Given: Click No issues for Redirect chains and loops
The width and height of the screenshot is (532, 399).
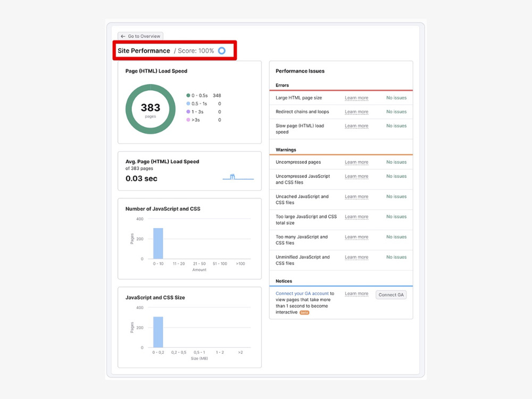Looking at the screenshot, I should (x=396, y=112).
